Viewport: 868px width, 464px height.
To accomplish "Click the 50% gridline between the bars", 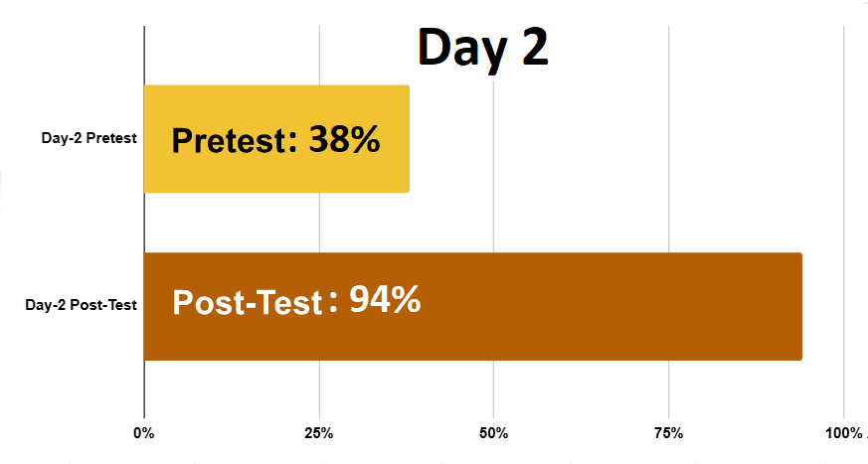I will (494, 222).
